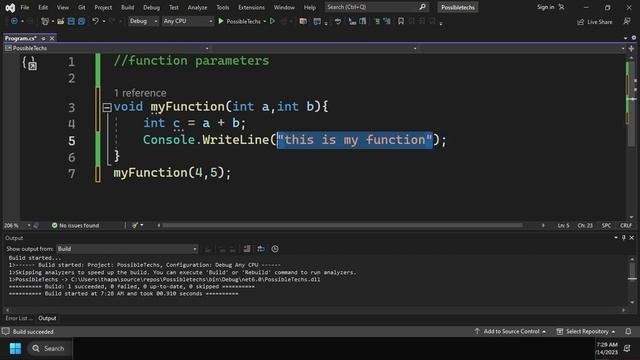The image size is (640, 360).
Task: Click the toolbar search magnifier icon
Action: 422,7
